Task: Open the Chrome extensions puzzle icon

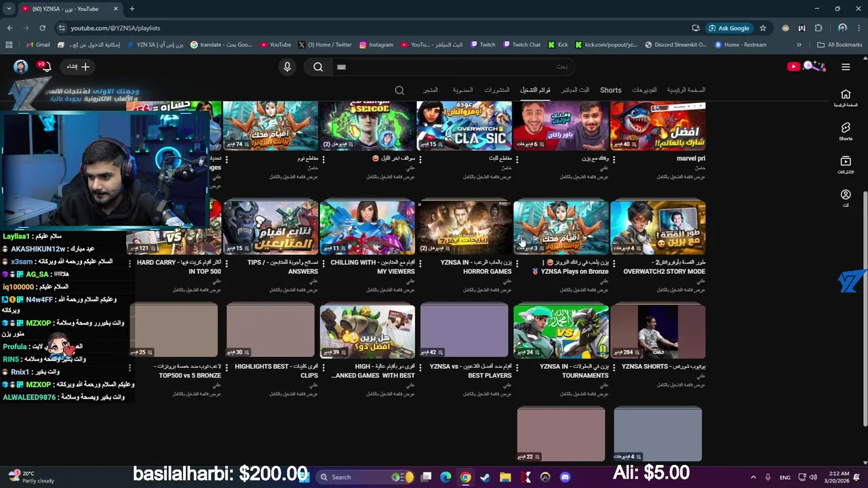Action: click(x=818, y=28)
